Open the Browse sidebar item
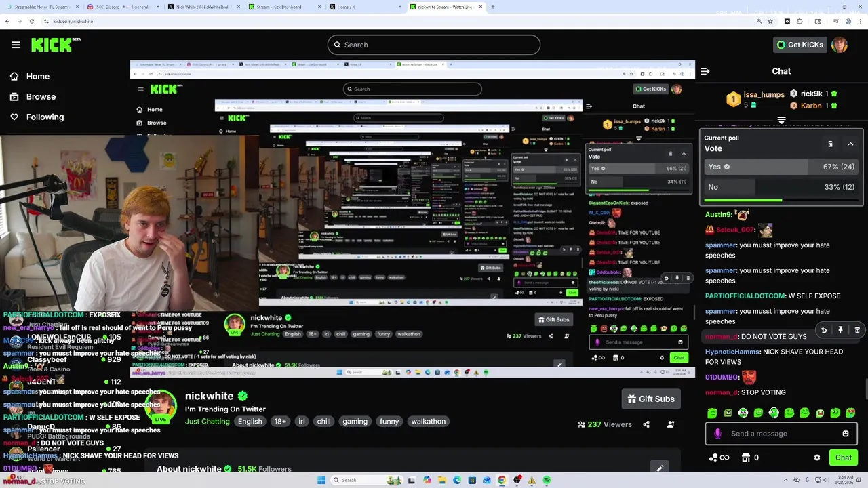 coord(33,96)
